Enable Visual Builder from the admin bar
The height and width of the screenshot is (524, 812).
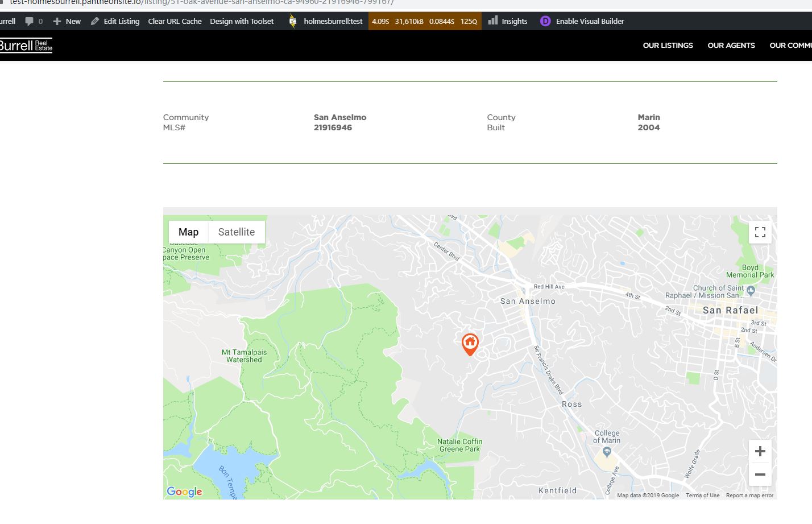point(589,21)
